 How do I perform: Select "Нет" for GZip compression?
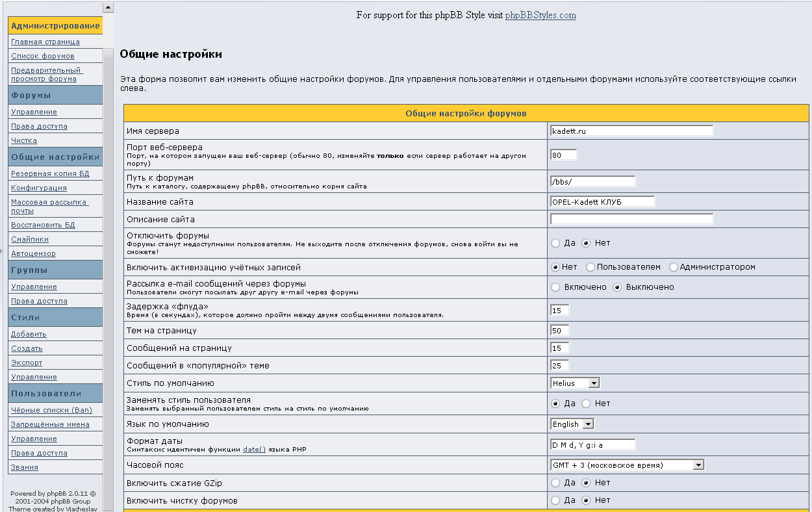(586, 483)
